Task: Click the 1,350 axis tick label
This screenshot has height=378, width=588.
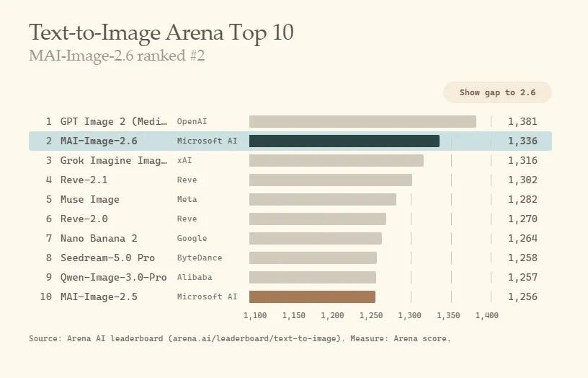Action: click(x=448, y=316)
